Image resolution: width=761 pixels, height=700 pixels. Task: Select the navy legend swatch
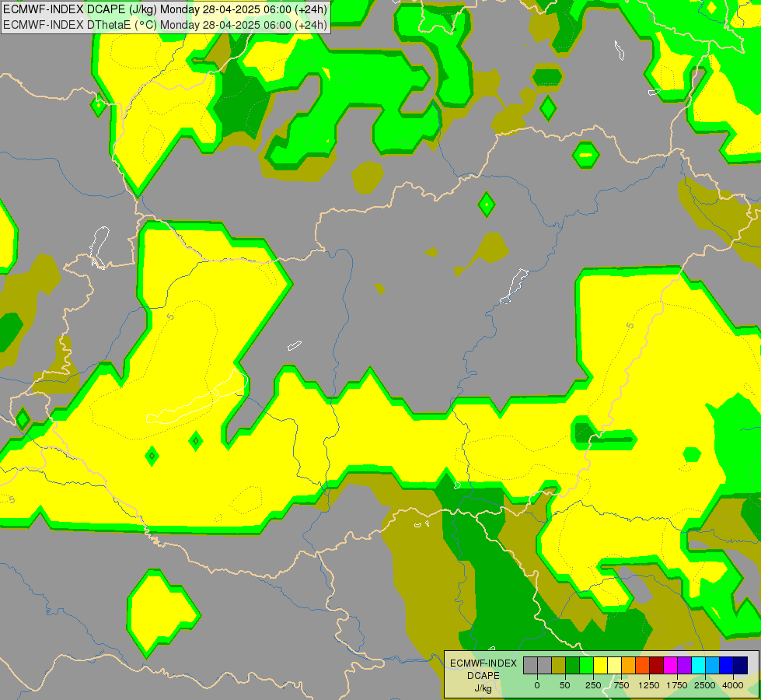pyautogui.click(x=740, y=665)
